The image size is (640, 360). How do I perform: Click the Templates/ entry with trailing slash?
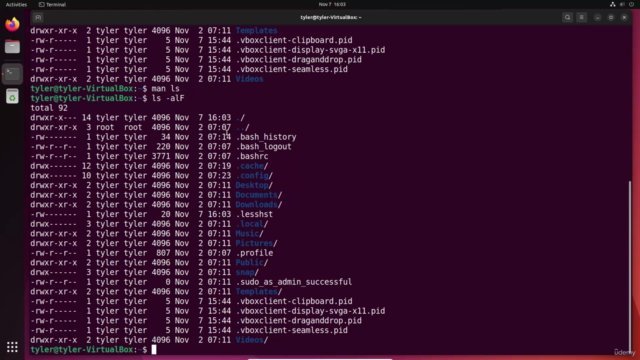coord(259,292)
